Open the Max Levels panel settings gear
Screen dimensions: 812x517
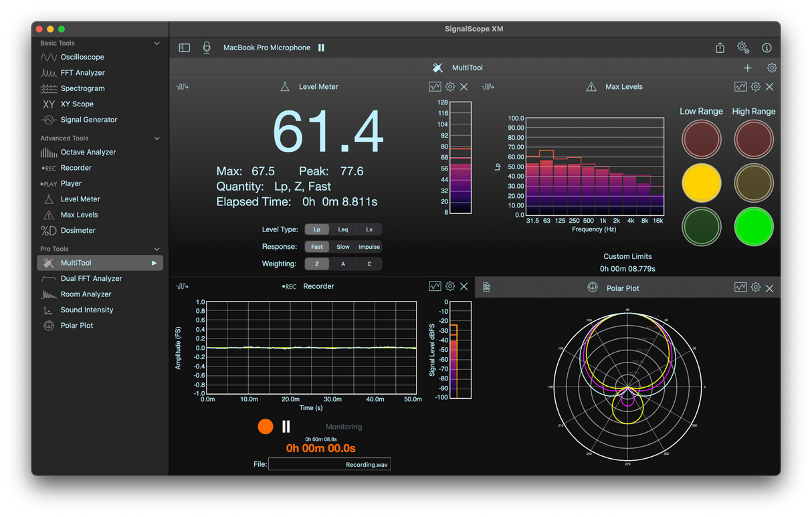tap(755, 86)
